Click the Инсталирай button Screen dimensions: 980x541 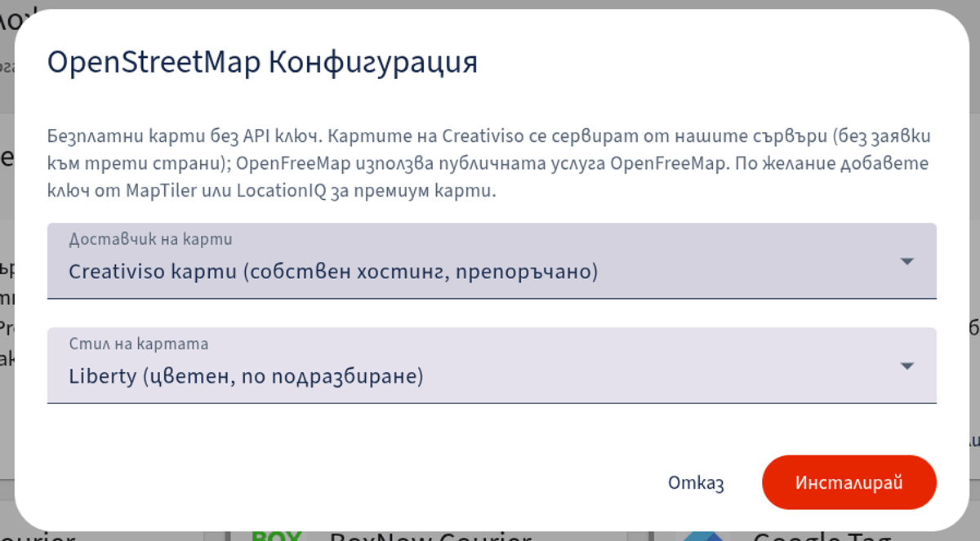(x=849, y=482)
